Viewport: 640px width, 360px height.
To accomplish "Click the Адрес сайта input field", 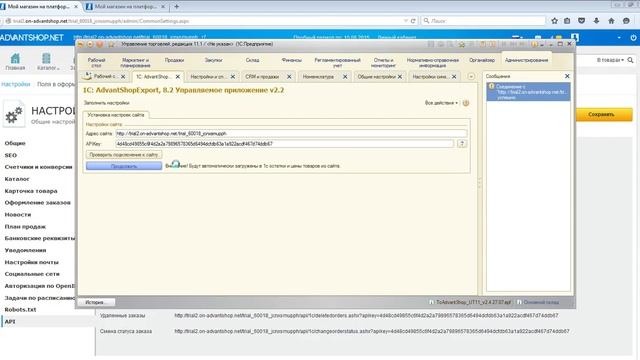I will (291, 133).
